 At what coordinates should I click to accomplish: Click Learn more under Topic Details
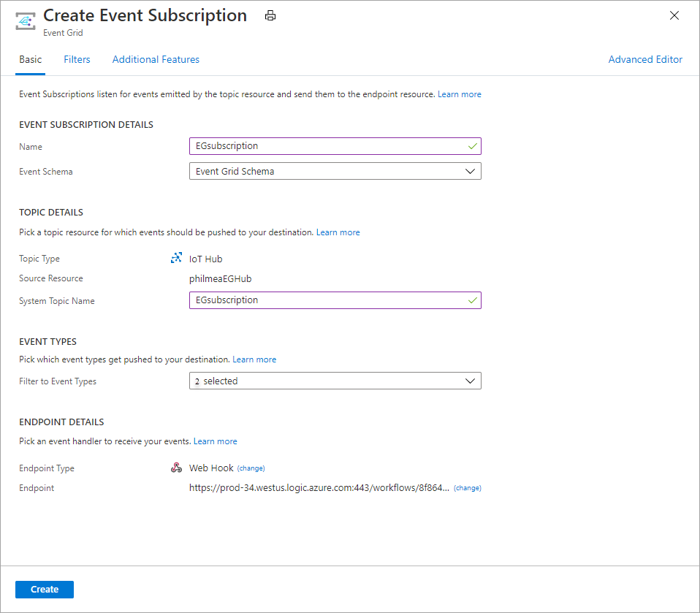point(338,232)
